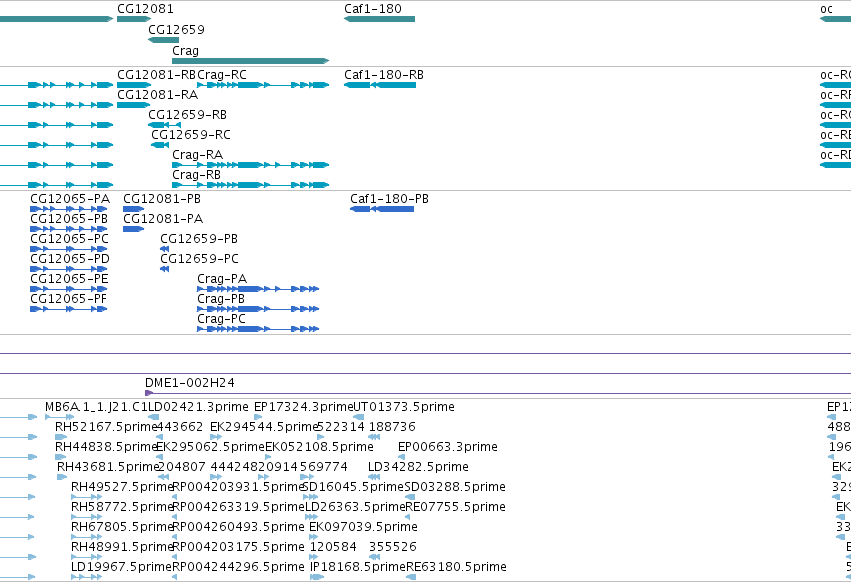Open the Caf1-180-RB transcript label
This screenshot has width=851, height=582.
click(384, 74)
